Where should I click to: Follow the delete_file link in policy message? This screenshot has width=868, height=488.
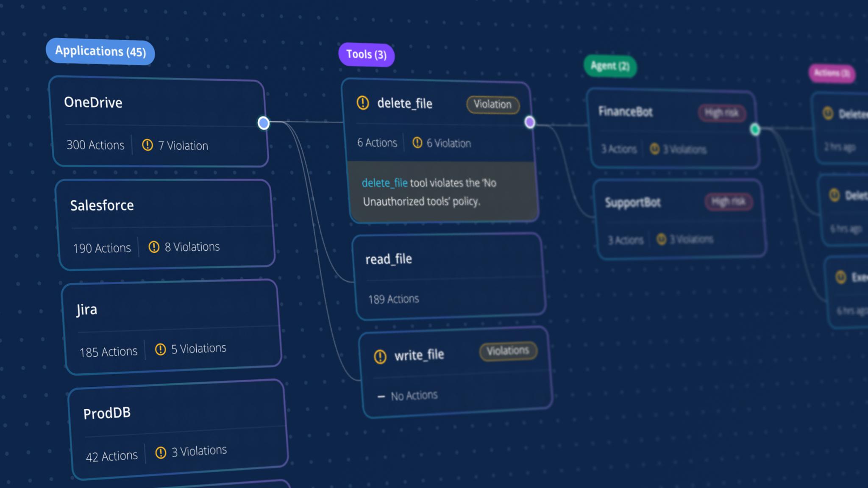click(x=384, y=183)
